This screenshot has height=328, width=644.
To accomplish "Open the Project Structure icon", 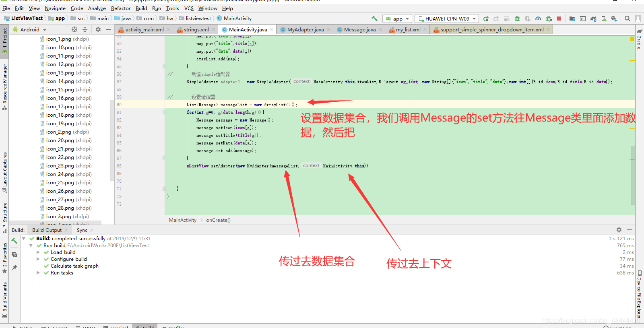I will coord(572,19).
